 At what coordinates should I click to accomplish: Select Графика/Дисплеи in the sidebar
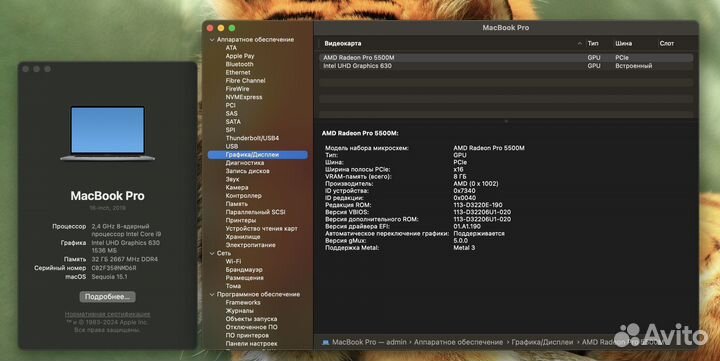(x=258, y=155)
